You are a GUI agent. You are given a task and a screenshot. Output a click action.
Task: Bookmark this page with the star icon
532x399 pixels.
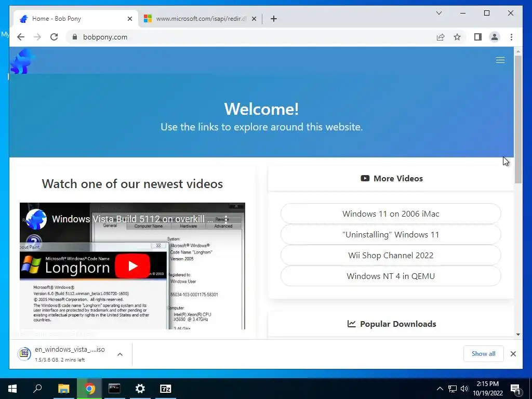coord(457,37)
